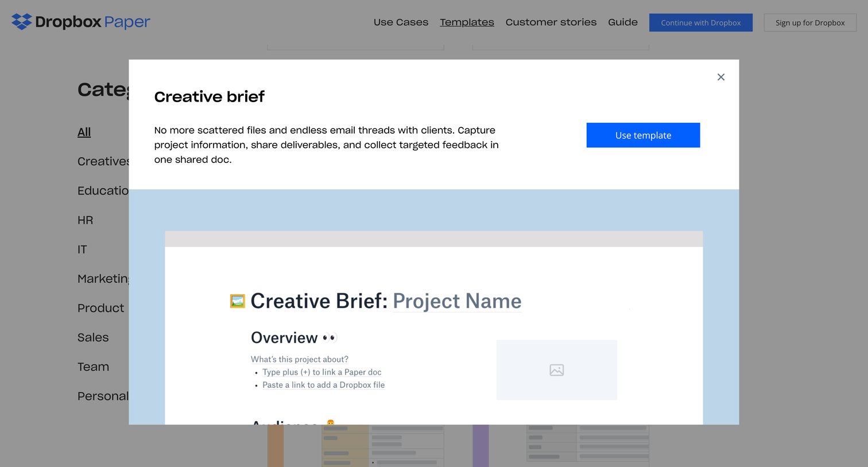
Task: Click Continue with Dropbox button
Action: click(701, 23)
